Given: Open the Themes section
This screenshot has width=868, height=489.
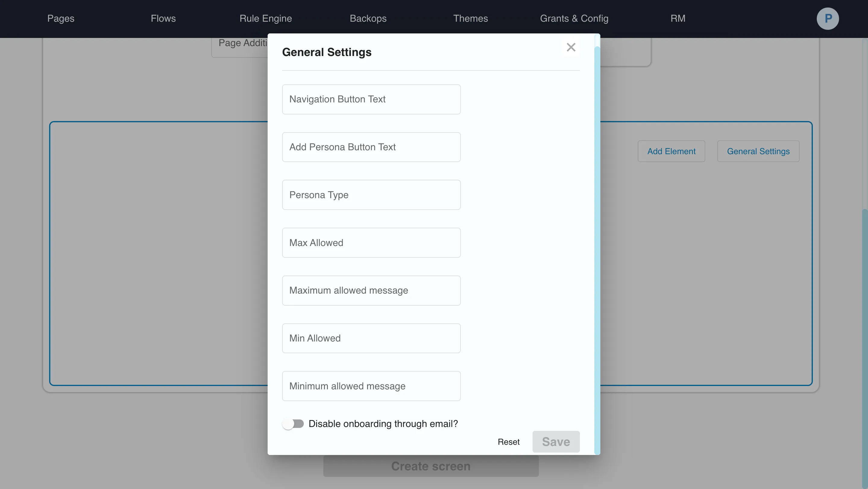Looking at the screenshot, I should [470, 18].
